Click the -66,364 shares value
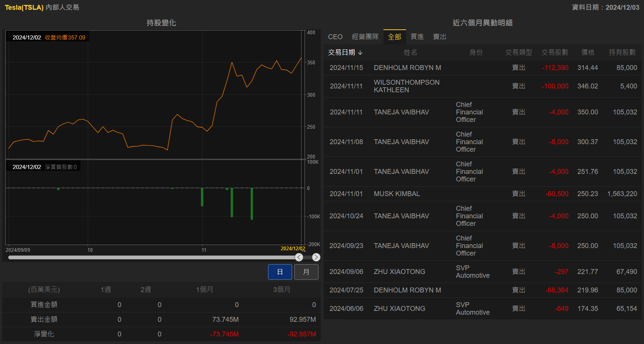 coord(557,290)
